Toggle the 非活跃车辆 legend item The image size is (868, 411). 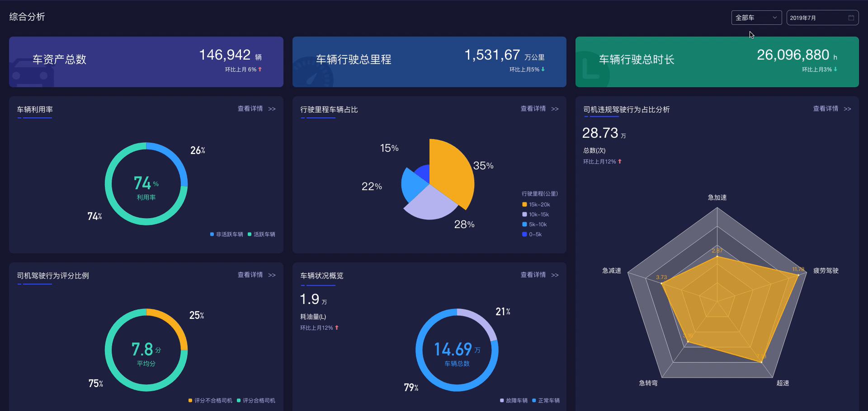point(226,234)
